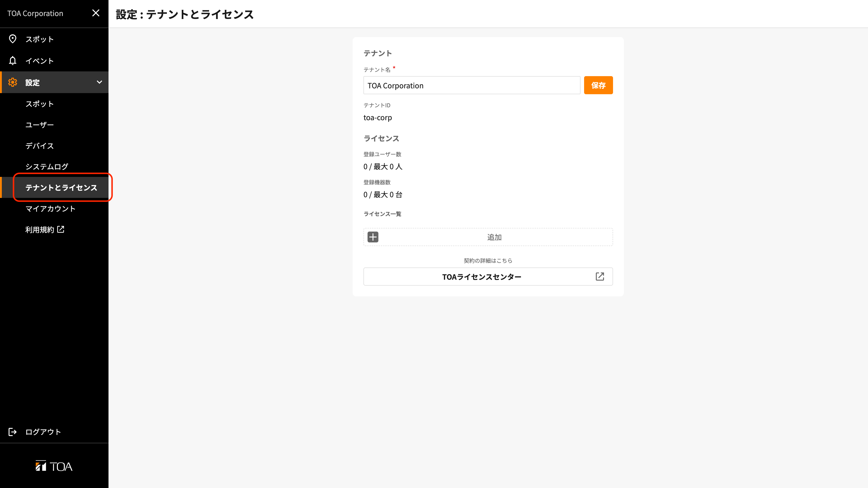This screenshot has width=868, height=488.
Task: Collapse the 設定 menu chevron
Action: pyautogui.click(x=99, y=82)
